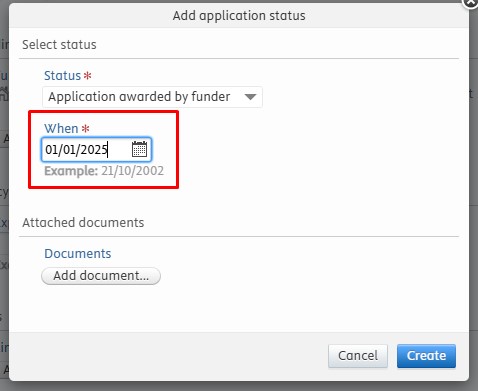Select the 'Application awarded by funder' combo box
The width and height of the screenshot is (478, 391).
click(x=152, y=97)
